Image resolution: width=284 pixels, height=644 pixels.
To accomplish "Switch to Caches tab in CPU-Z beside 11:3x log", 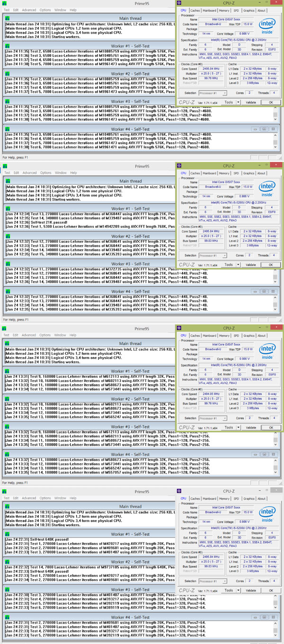I will pos(195,10).
